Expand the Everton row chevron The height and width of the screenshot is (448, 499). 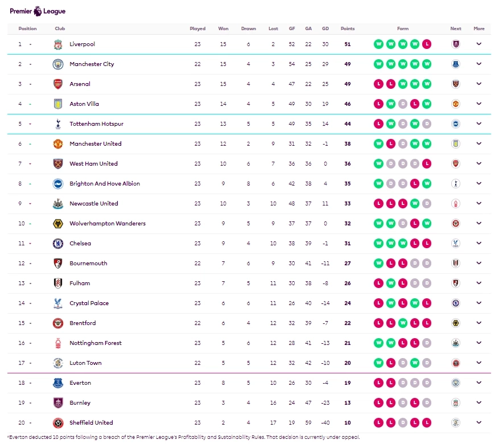click(479, 383)
